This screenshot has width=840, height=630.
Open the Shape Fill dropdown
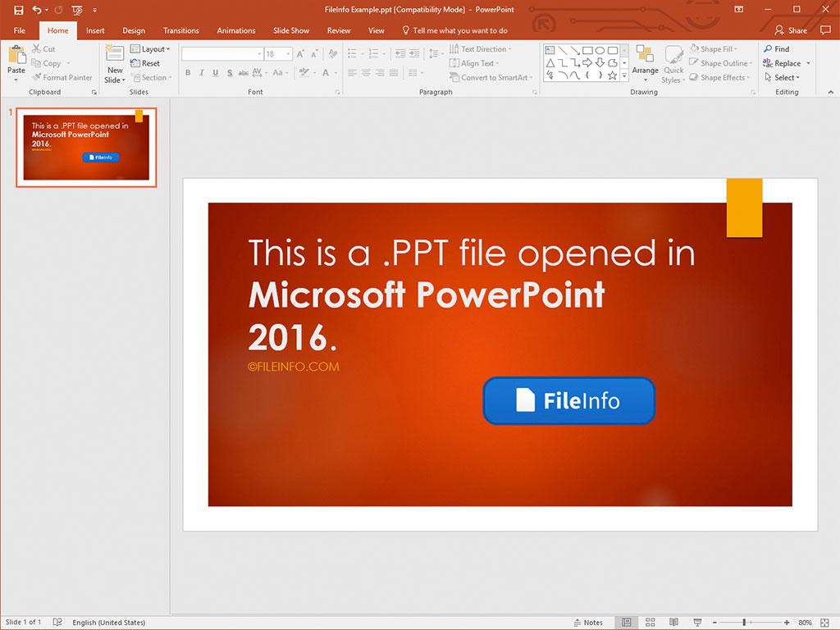[718, 48]
